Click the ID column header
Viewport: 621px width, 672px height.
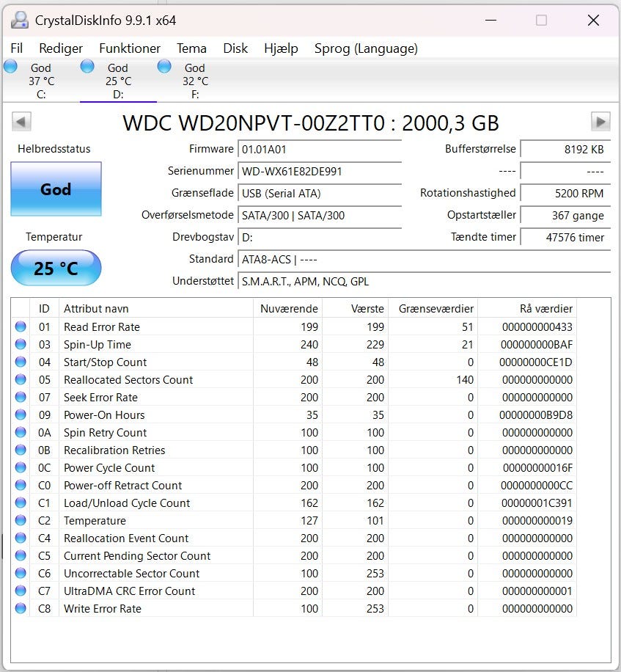point(44,309)
